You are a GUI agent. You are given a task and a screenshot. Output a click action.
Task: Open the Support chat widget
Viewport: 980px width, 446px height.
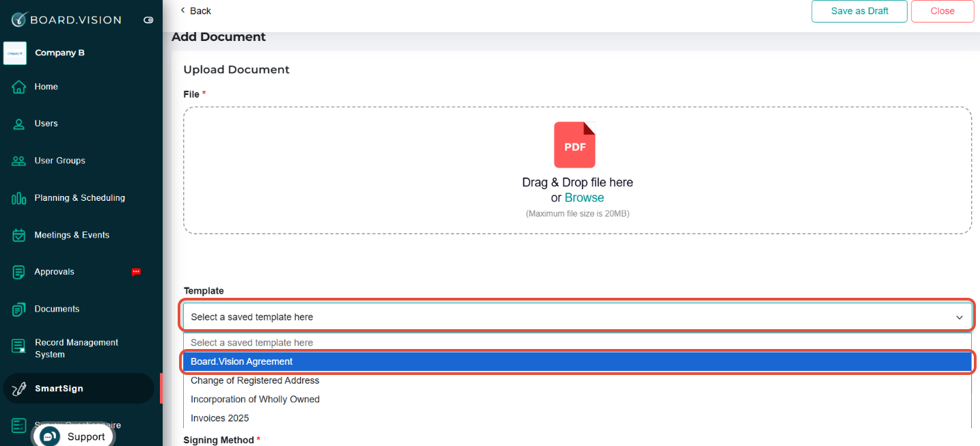point(73,436)
